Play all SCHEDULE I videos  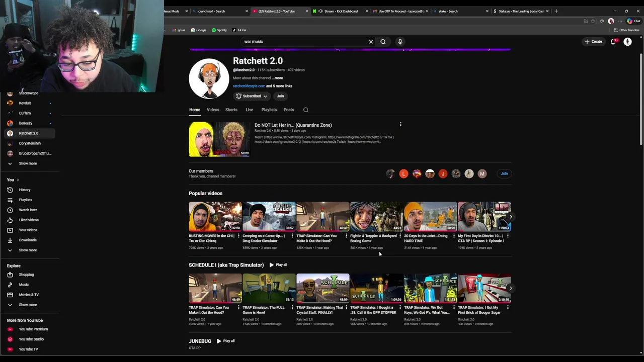click(x=278, y=265)
